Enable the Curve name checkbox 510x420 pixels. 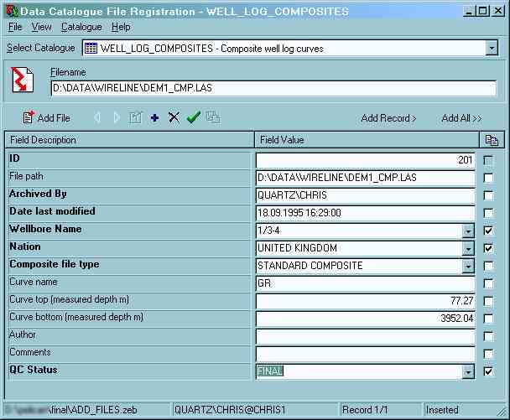click(488, 283)
